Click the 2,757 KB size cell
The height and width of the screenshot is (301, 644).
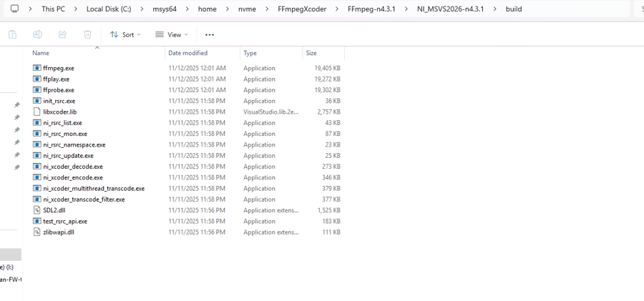(x=328, y=112)
